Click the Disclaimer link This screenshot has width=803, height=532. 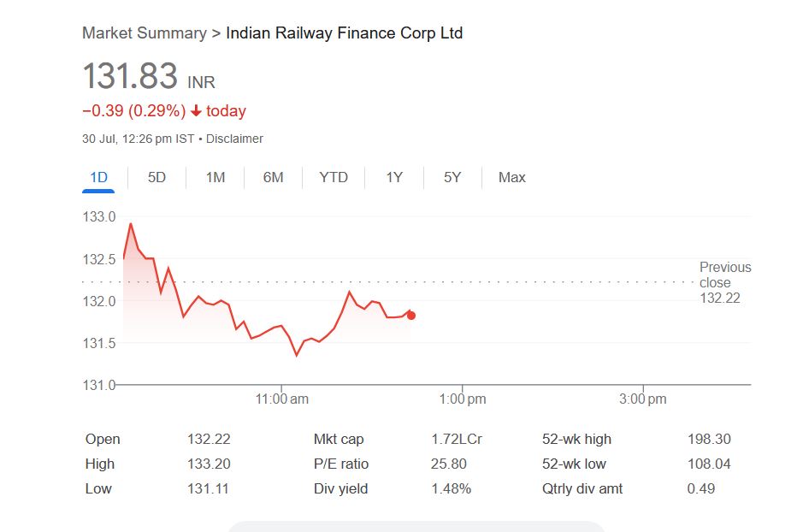tap(235, 139)
